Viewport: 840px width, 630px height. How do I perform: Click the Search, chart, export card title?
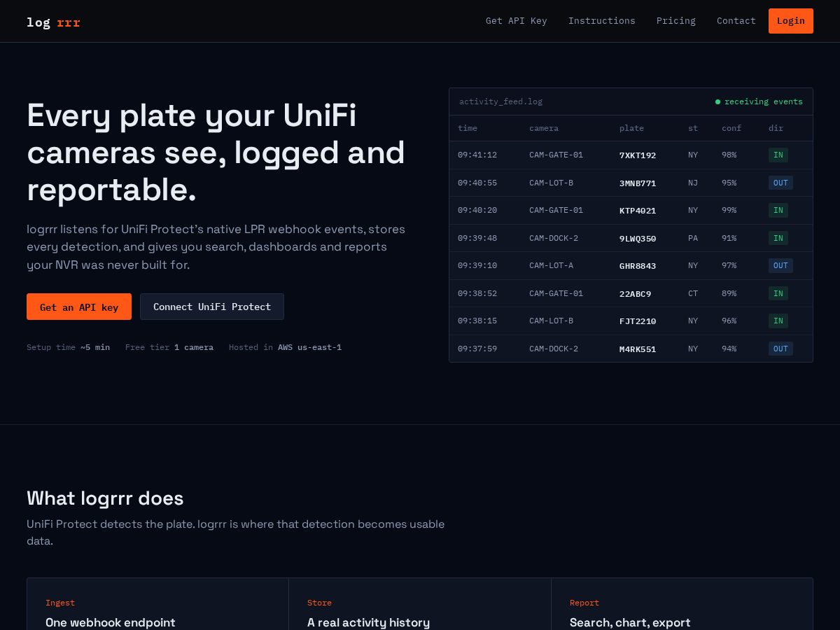[630, 622]
